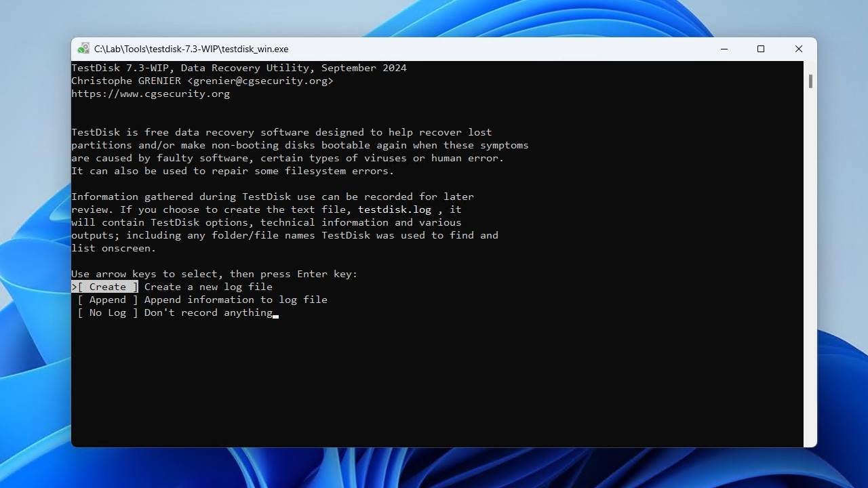Click the 'TestDisk 7.3-WIP, Data Recovery Utility' line
This screenshot has height=488, width=868.
[x=239, y=68]
